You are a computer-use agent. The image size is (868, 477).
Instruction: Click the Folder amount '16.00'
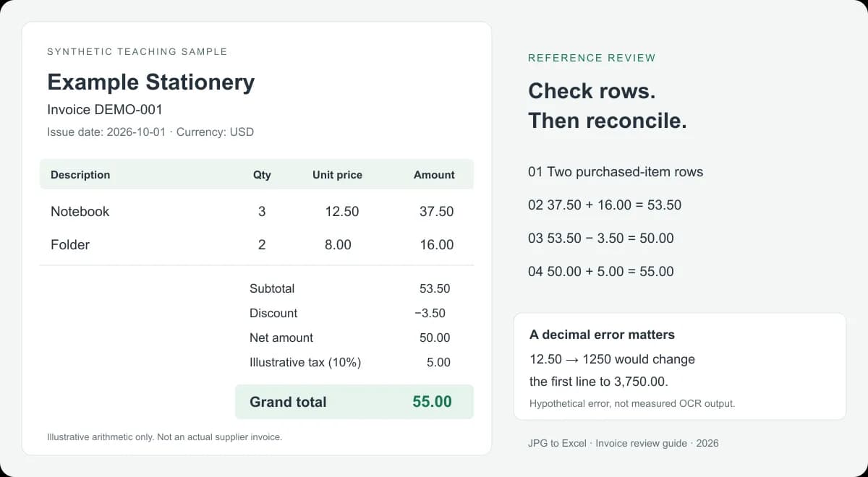437,245
